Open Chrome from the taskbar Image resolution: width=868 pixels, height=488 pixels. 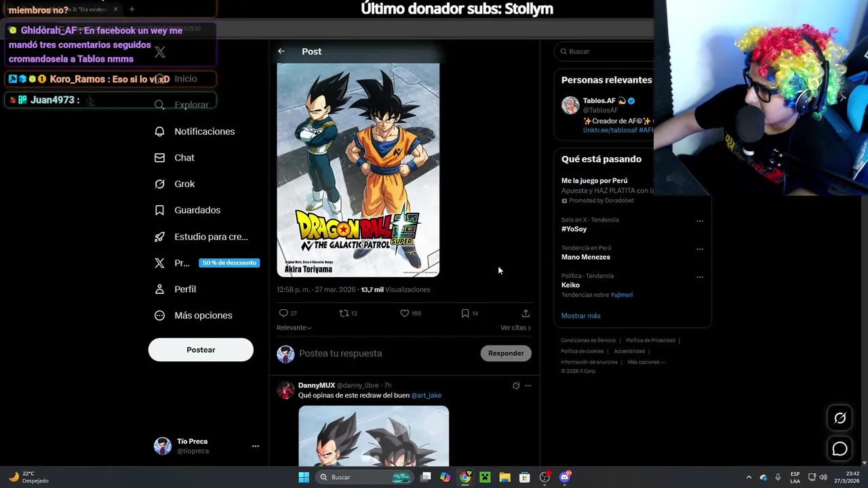click(x=465, y=477)
